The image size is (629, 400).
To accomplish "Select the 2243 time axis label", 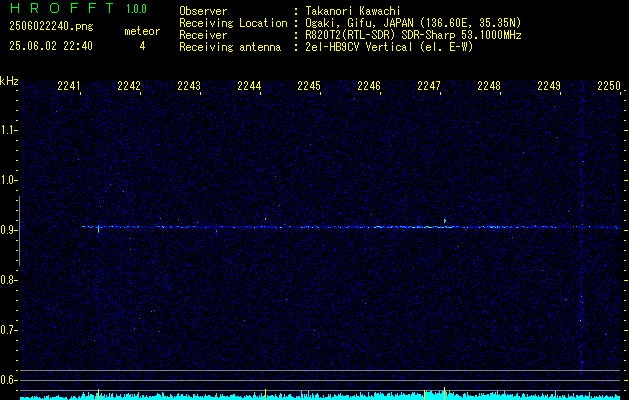I will 189,86.
